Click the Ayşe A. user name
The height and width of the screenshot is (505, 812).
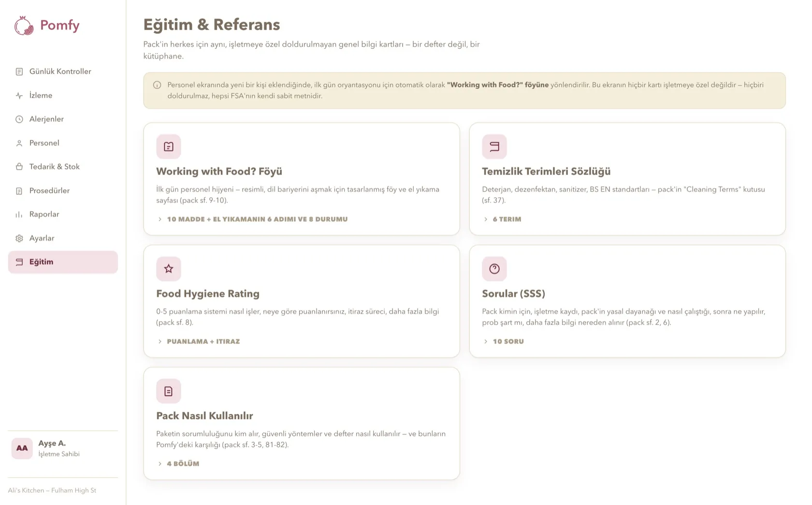pos(52,443)
